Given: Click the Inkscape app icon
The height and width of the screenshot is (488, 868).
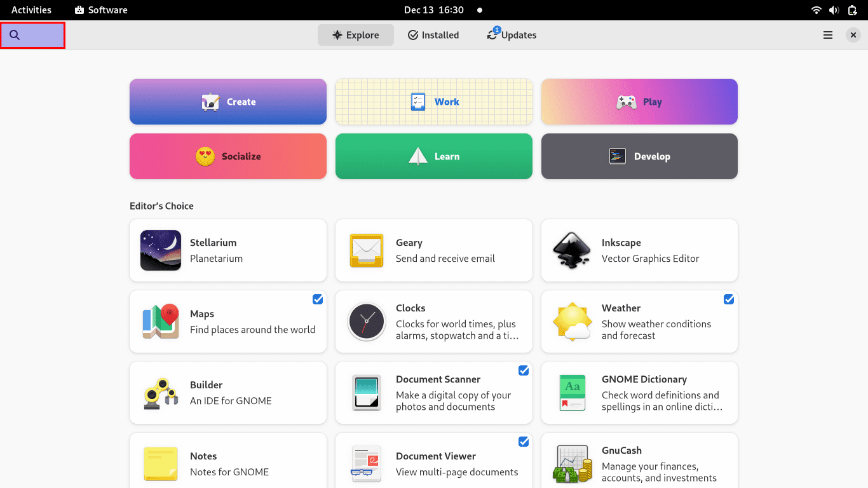Looking at the screenshot, I should point(573,250).
